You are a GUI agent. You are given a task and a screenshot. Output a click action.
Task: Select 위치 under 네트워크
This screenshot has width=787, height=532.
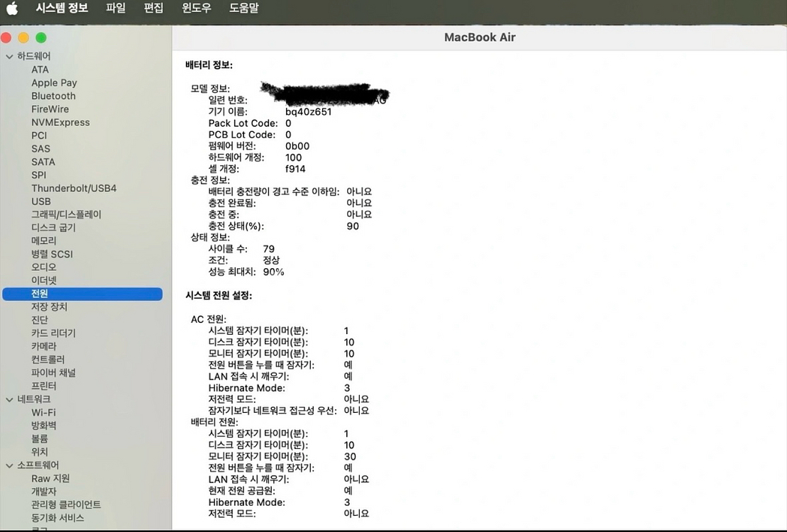pyautogui.click(x=40, y=452)
